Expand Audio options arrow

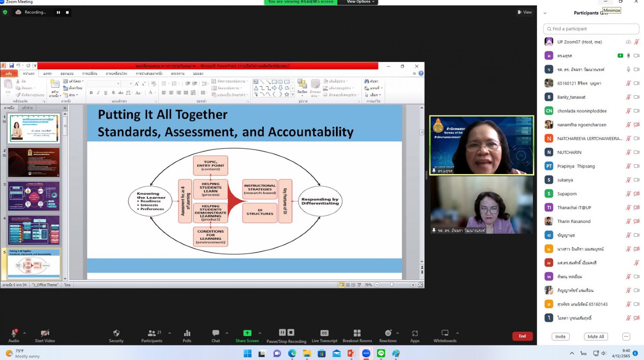[x=24, y=333]
